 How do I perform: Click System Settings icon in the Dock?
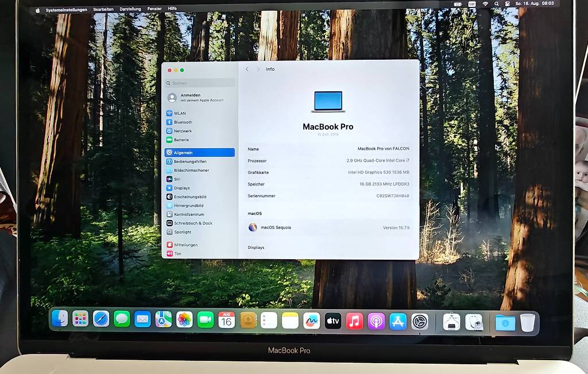tap(420, 322)
